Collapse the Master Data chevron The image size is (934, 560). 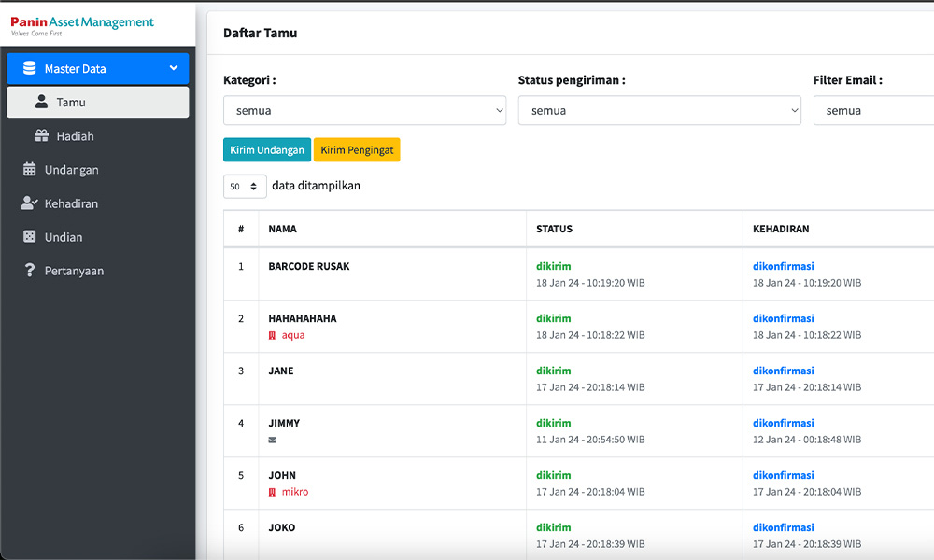point(174,68)
